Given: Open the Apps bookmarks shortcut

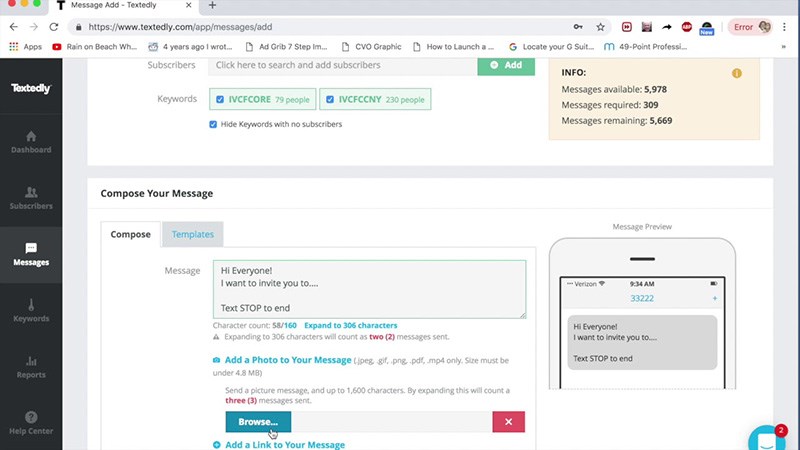Looking at the screenshot, I should click(26, 46).
